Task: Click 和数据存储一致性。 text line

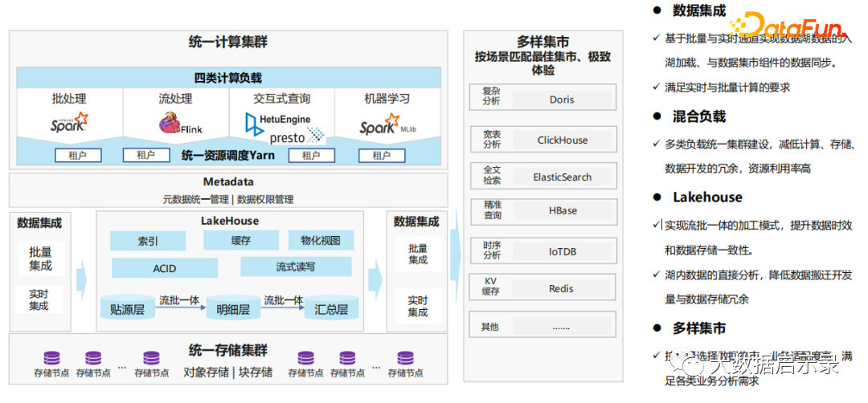Action: [x=709, y=250]
